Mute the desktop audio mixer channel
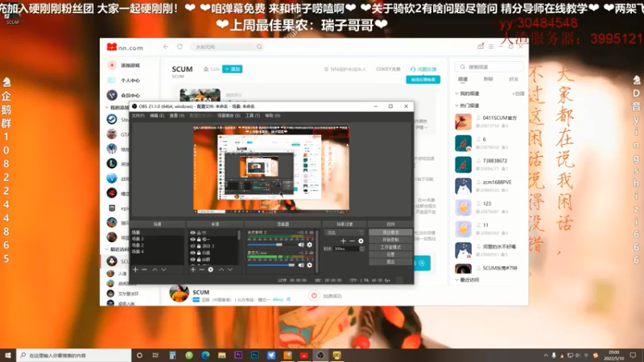This screenshot has width=644, height=362. (301, 245)
